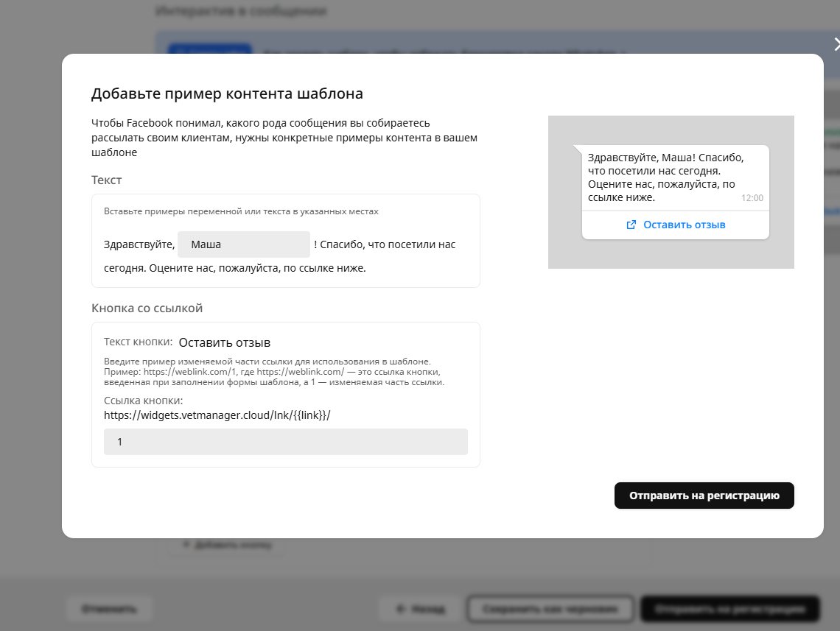Click Оставить отзыв link in message preview
The height and width of the screenshot is (631, 840).
pyautogui.click(x=684, y=225)
